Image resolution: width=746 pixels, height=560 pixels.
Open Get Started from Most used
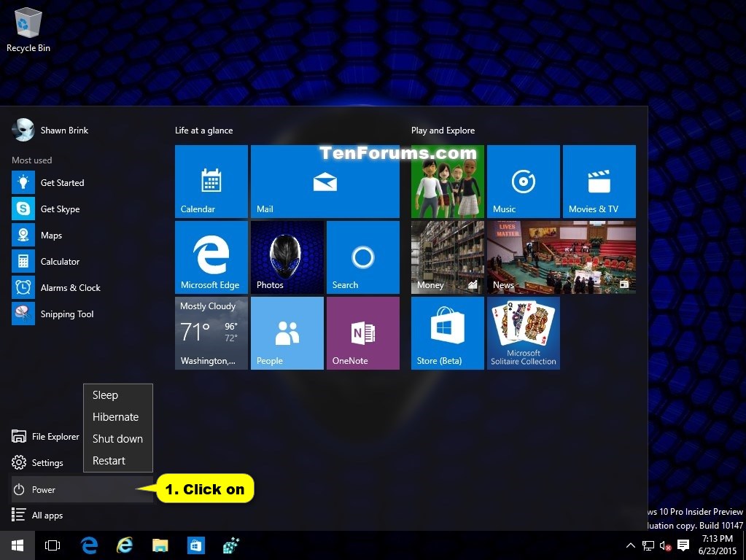tap(61, 182)
